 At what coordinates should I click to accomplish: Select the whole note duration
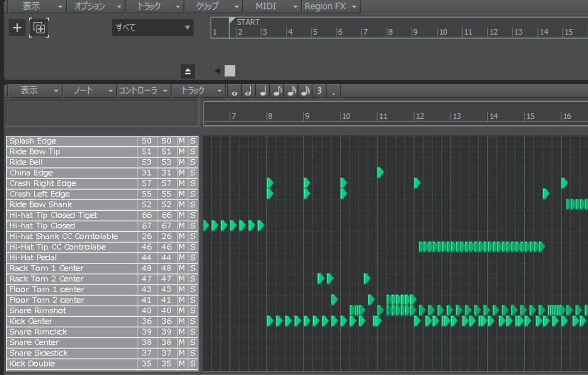(234, 91)
